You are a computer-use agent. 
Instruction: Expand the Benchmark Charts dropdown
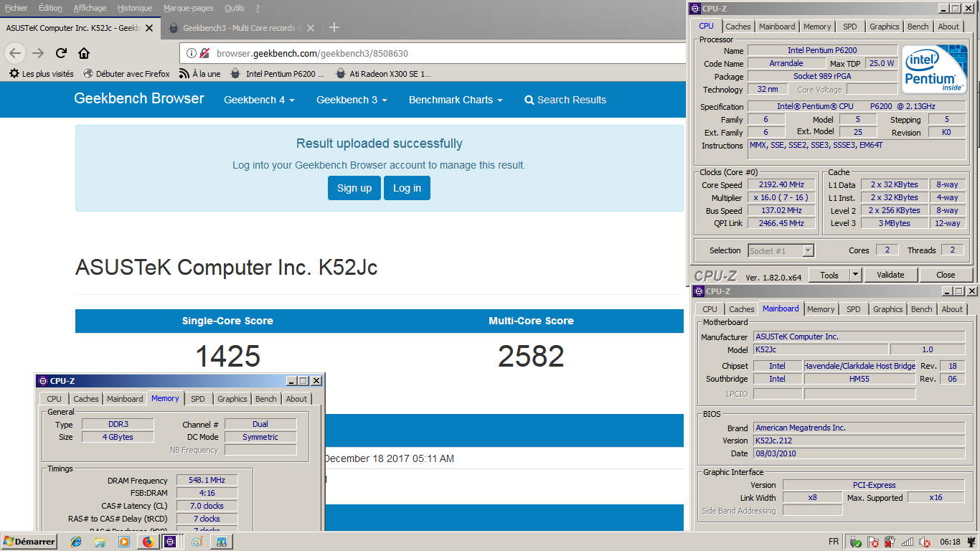pyautogui.click(x=456, y=100)
